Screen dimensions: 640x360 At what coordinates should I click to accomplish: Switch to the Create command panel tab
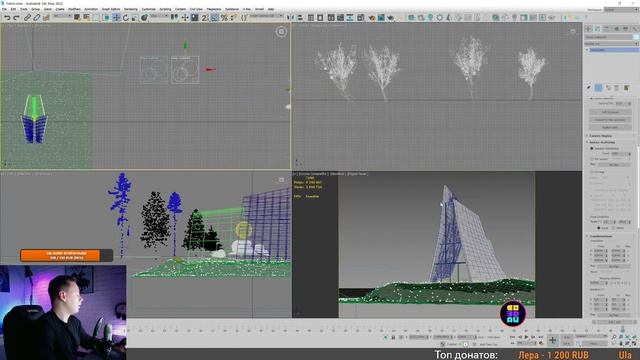tap(588, 29)
